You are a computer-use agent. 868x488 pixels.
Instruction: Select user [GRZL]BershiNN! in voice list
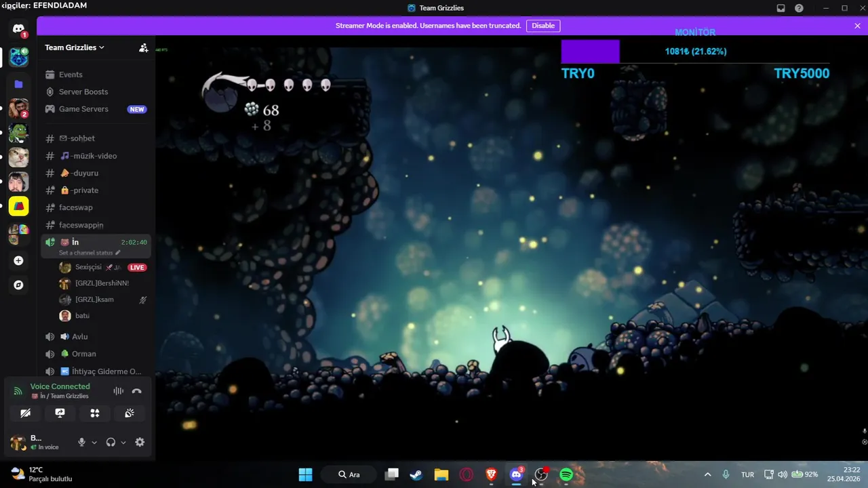click(102, 283)
